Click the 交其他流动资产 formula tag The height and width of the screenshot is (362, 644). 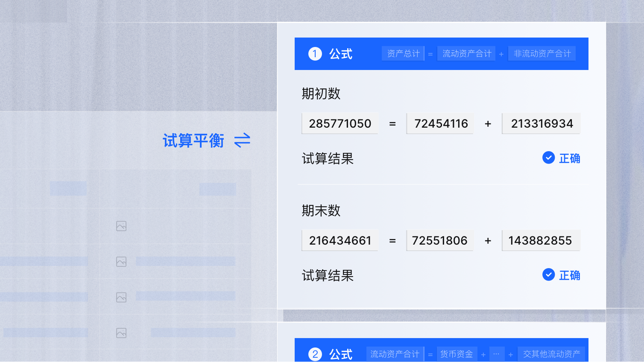coord(551,354)
